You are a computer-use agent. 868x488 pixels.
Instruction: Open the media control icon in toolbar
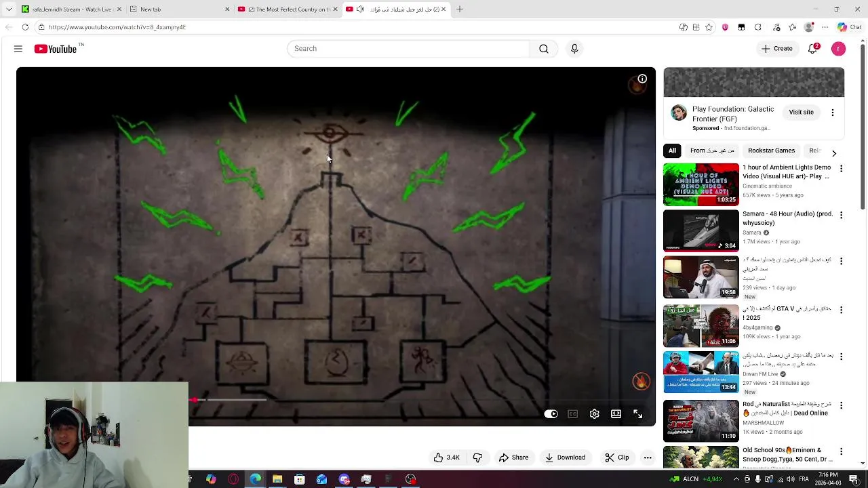point(776,27)
